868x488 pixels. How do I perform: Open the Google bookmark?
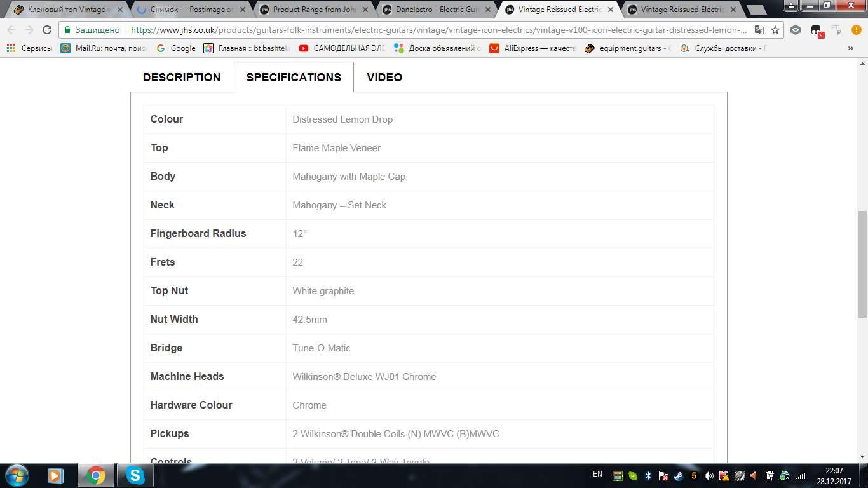(x=175, y=48)
